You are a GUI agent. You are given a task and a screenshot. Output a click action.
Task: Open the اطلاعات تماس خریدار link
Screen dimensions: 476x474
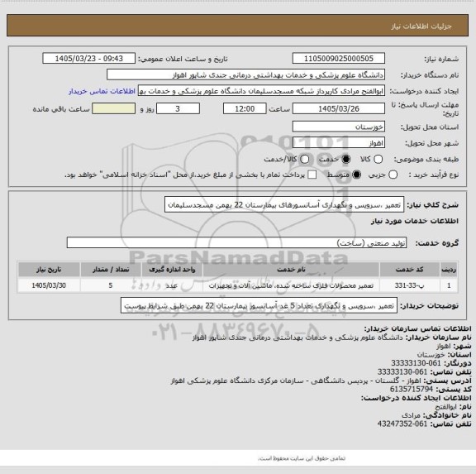coord(102,91)
